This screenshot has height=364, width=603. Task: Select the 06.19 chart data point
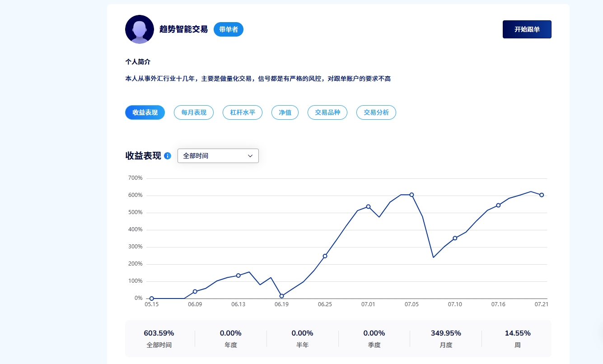282,296
